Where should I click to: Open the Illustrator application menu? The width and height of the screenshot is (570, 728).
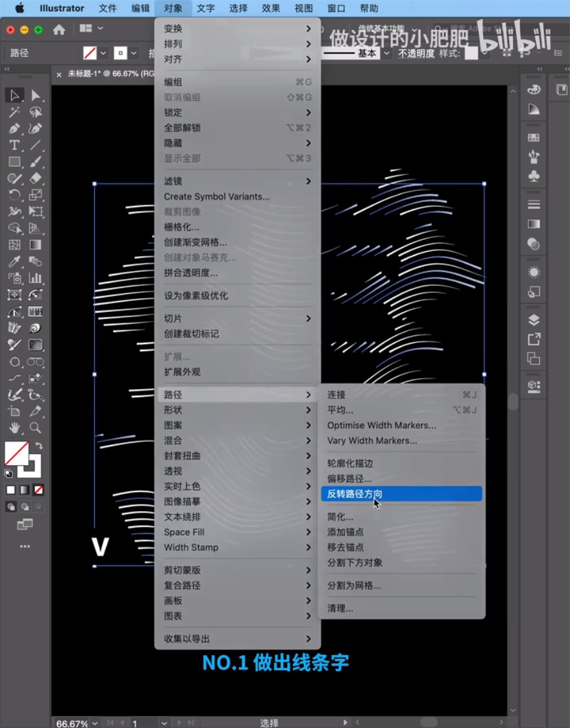coord(62,9)
